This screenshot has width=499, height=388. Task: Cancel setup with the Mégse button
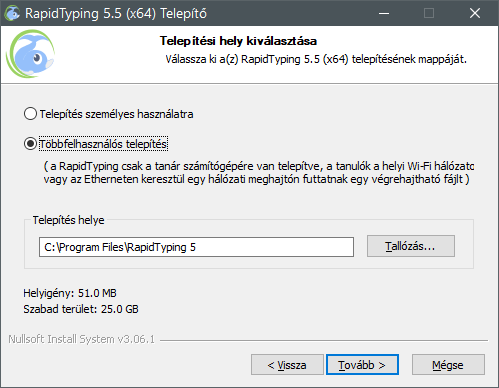click(448, 365)
